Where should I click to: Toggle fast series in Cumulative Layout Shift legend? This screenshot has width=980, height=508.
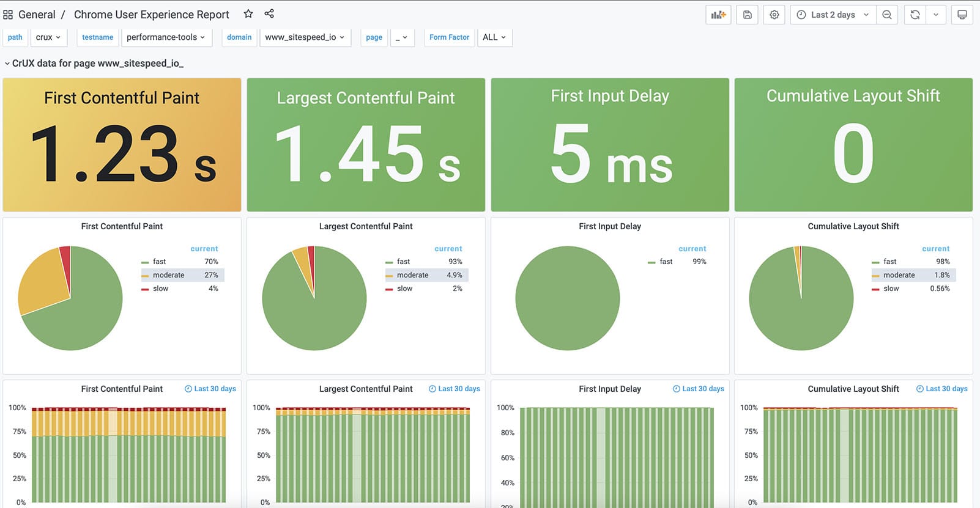(x=889, y=262)
